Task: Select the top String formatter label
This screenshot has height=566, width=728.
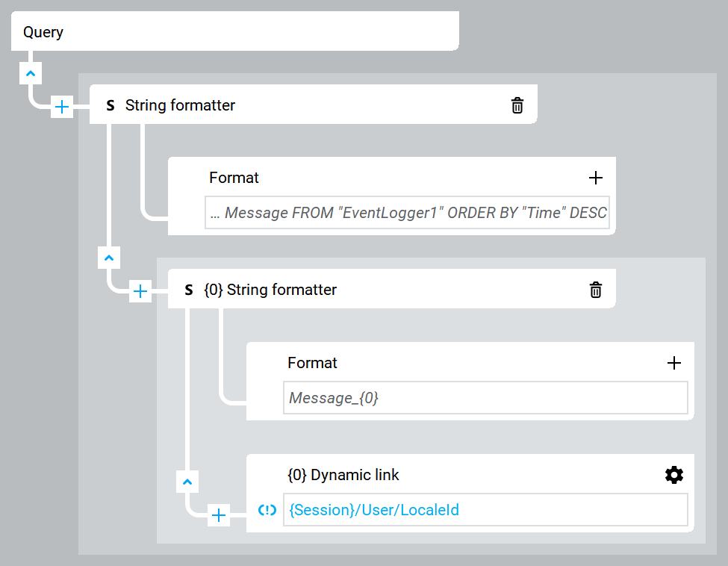Action: click(x=180, y=106)
